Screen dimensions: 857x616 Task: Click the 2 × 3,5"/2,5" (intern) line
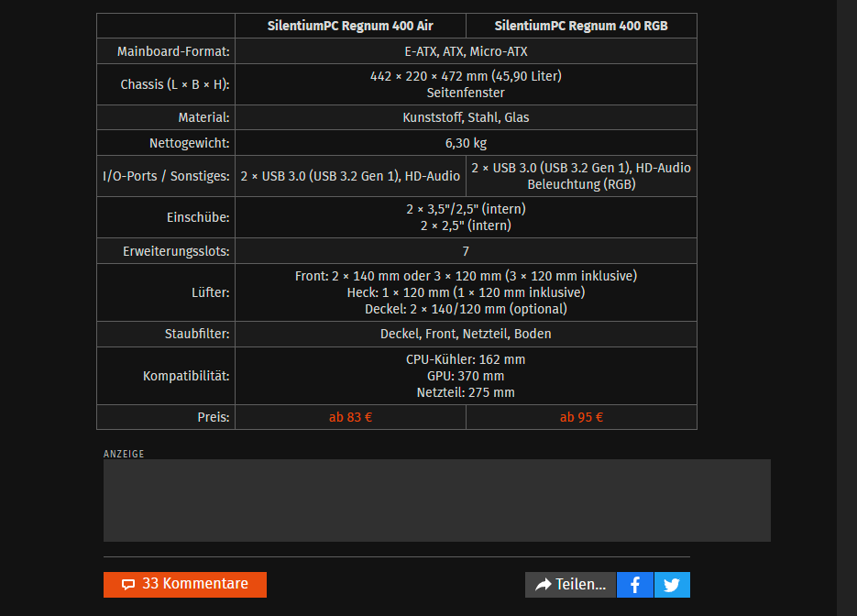(466, 209)
